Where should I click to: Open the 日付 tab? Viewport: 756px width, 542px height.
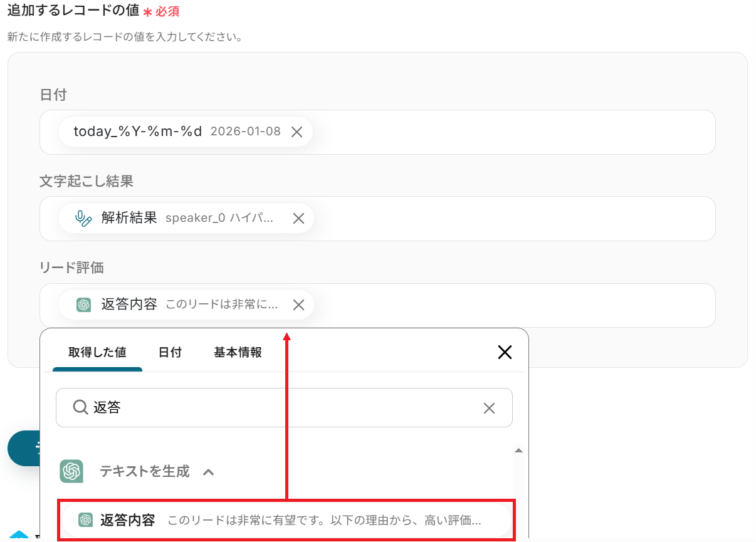170,352
